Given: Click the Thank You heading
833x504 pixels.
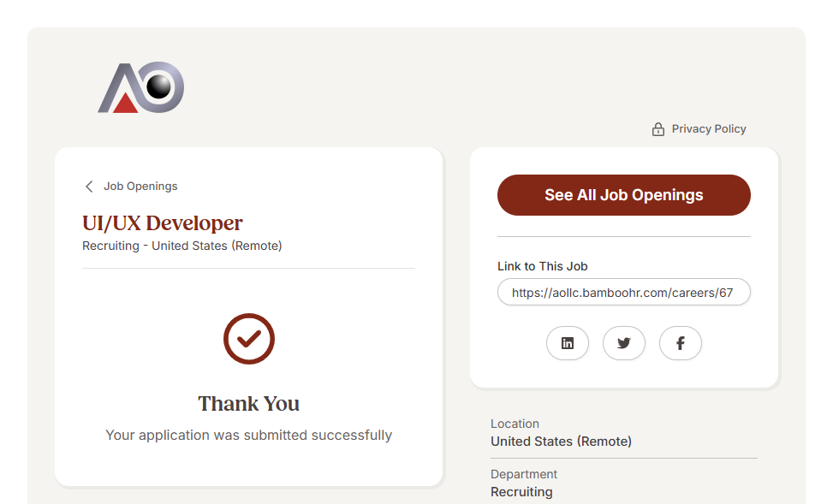Looking at the screenshot, I should [x=248, y=404].
